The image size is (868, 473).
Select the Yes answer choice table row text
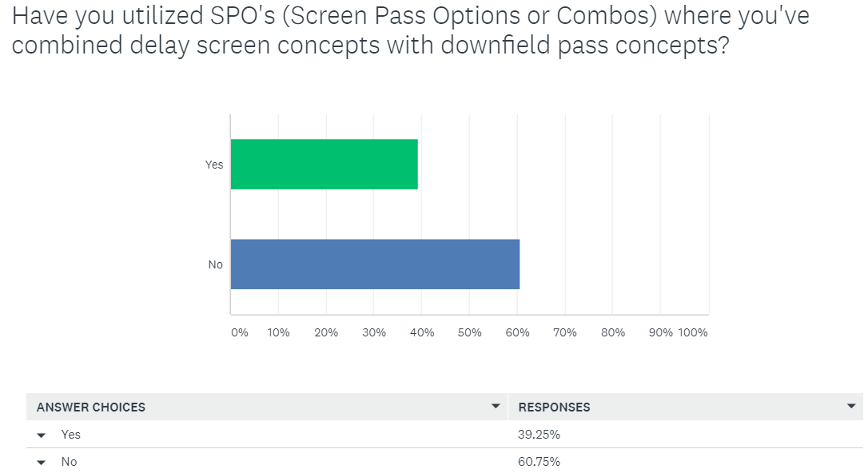point(71,435)
